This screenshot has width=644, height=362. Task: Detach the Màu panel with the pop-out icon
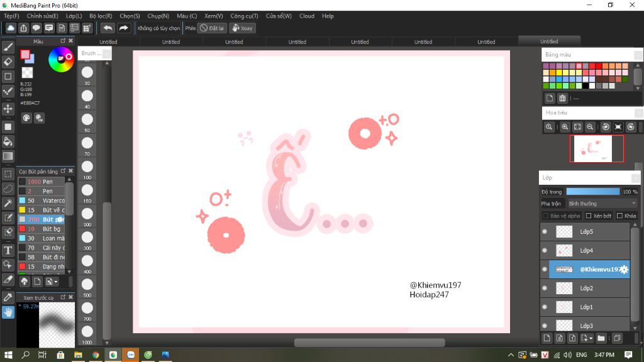tap(63, 41)
